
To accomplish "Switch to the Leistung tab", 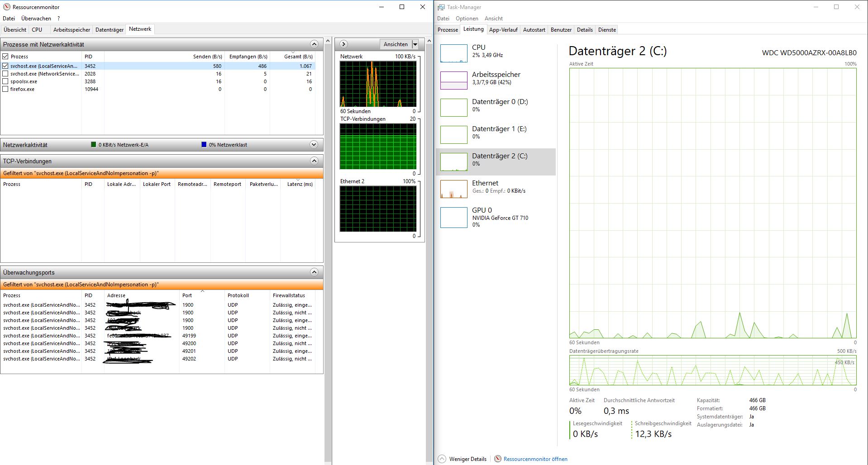I will [x=473, y=29].
